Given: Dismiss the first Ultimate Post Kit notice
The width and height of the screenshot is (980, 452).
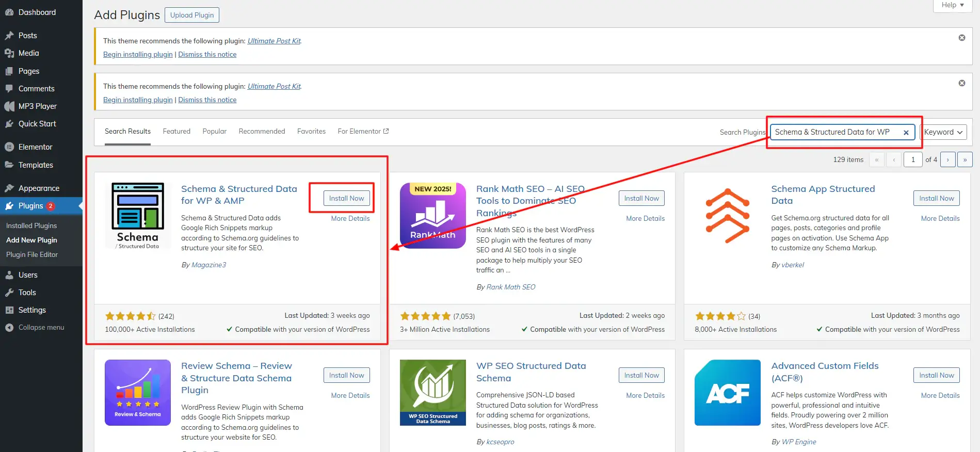Looking at the screenshot, I should click(962, 38).
